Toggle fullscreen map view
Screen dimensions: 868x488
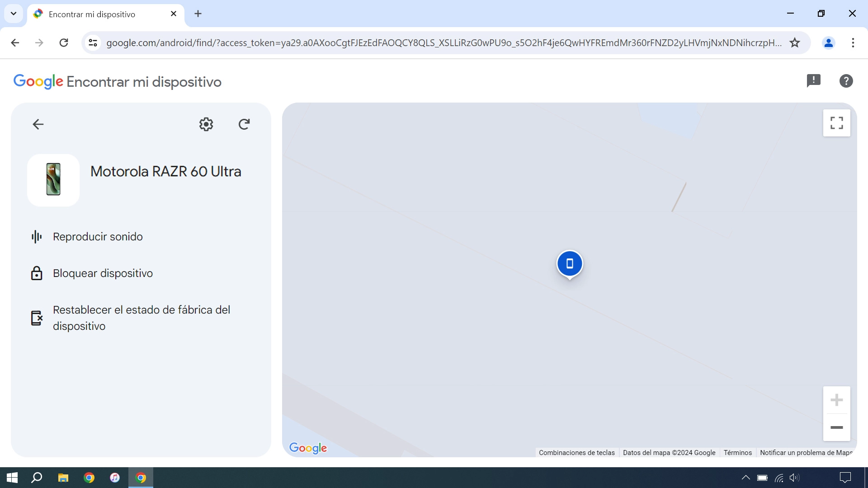pyautogui.click(x=837, y=123)
